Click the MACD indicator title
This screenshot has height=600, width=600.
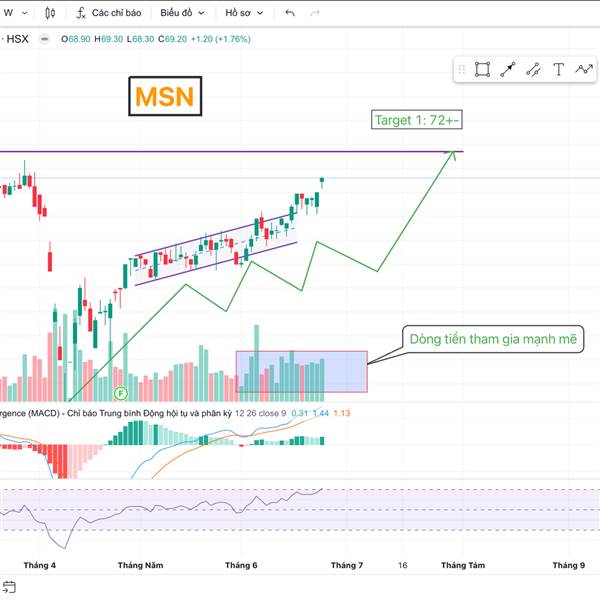click(x=116, y=413)
